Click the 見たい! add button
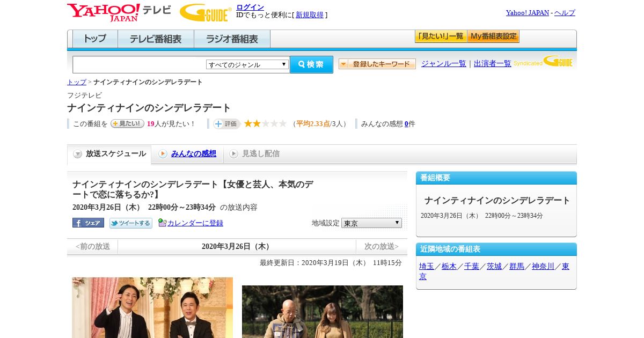 [x=127, y=123]
